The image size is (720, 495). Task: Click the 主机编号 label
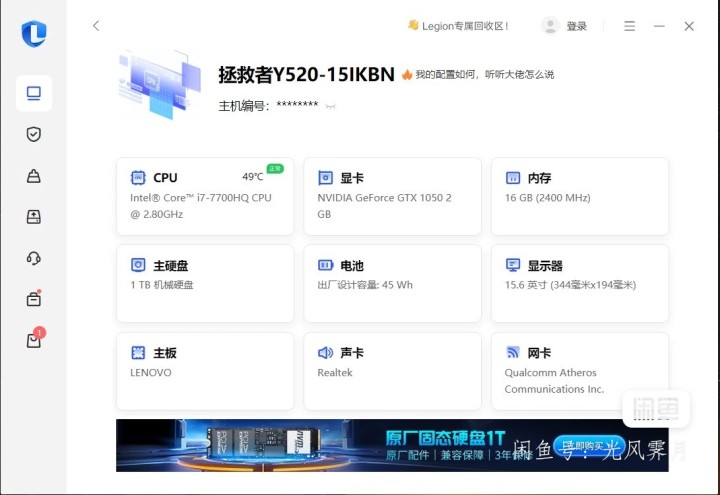243,106
